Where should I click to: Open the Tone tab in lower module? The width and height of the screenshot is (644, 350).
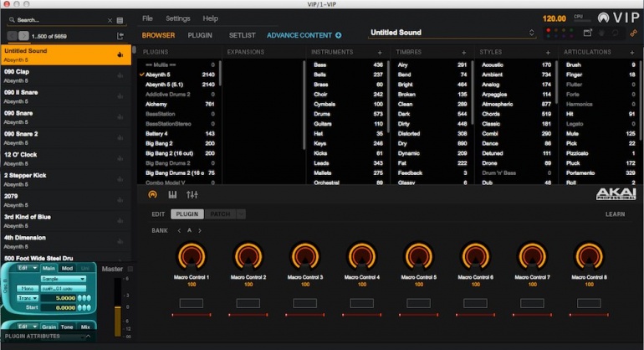[67, 327]
